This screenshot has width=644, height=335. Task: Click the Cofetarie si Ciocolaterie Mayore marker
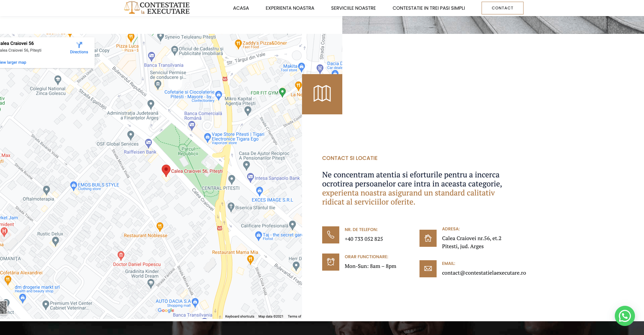pyautogui.click(x=218, y=95)
